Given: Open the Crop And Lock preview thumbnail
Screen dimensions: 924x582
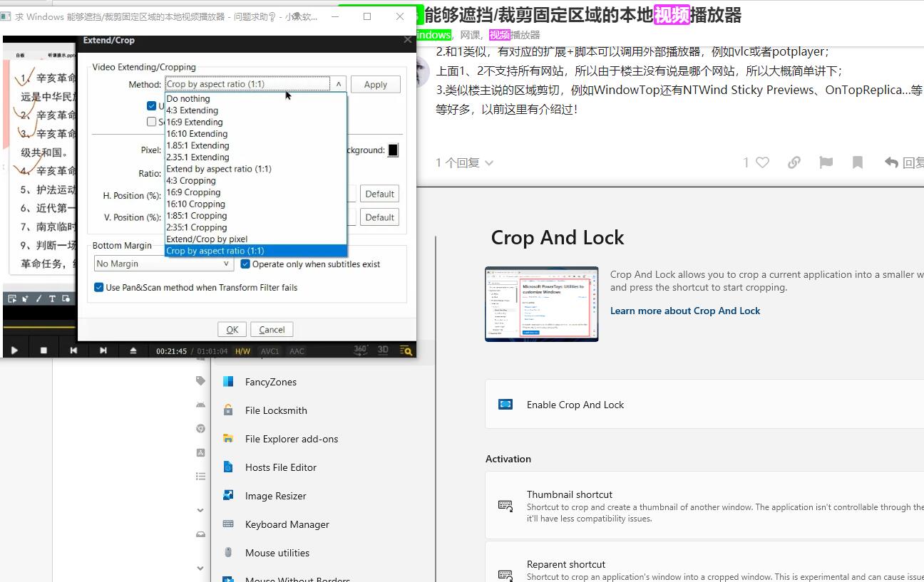Looking at the screenshot, I should pyautogui.click(x=542, y=304).
